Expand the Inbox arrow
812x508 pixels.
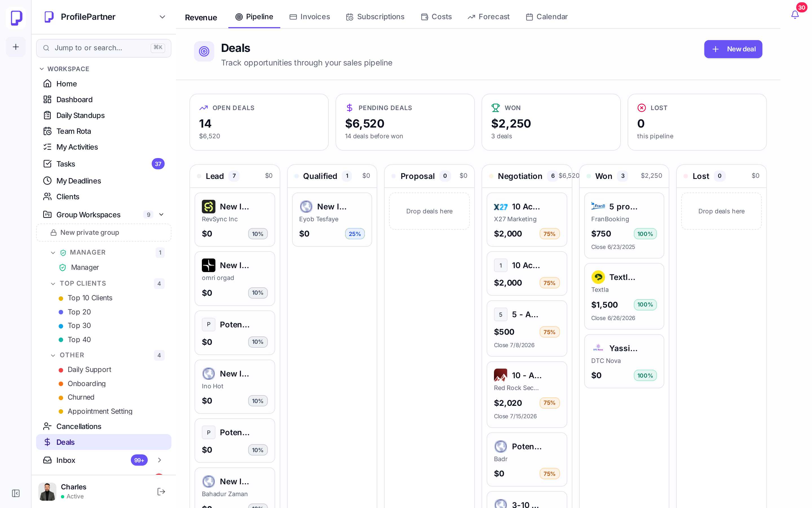159,460
